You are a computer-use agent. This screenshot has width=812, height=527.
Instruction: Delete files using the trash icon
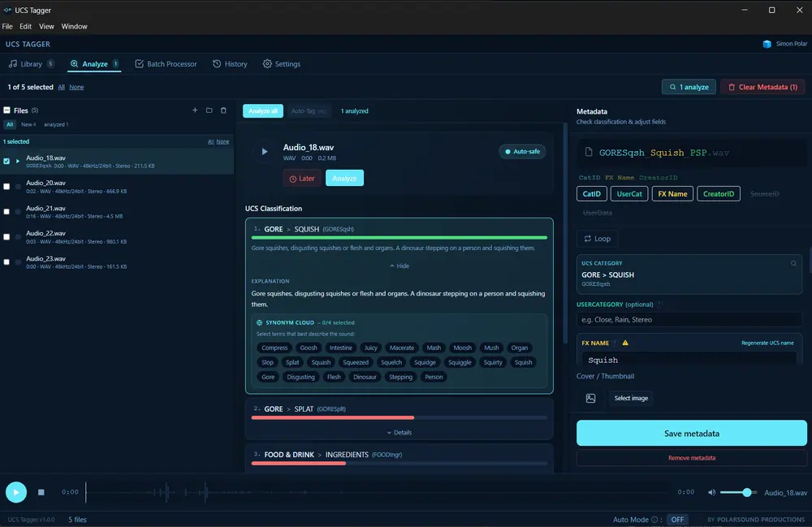[x=224, y=110]
